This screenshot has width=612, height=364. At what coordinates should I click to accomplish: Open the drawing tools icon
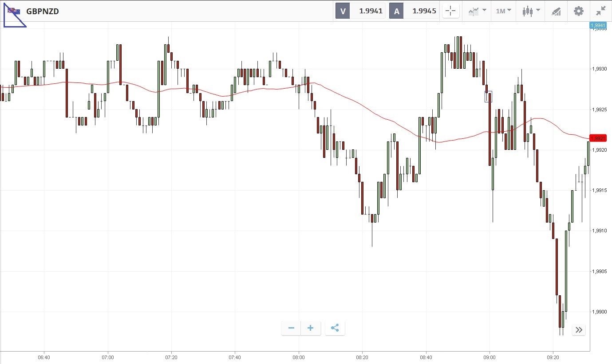point(556,11)
